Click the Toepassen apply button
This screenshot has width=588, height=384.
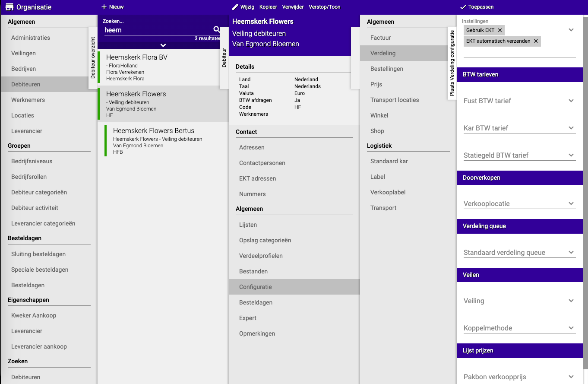coord(477,7)
